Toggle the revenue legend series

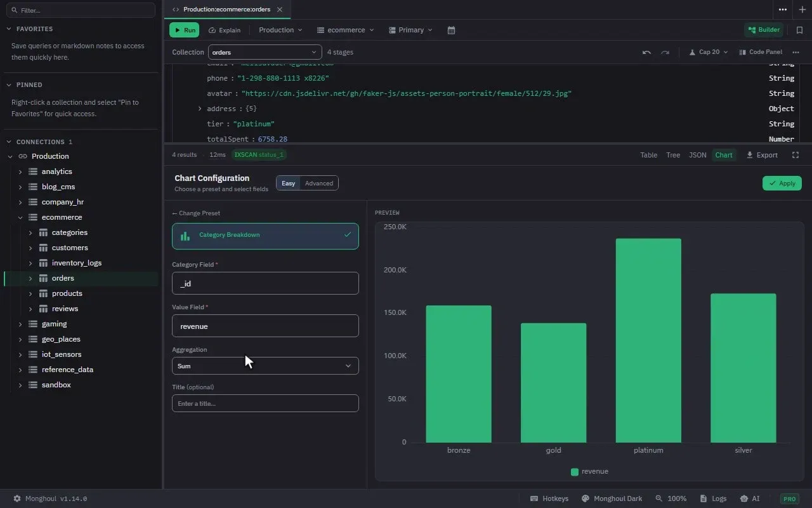589,471
